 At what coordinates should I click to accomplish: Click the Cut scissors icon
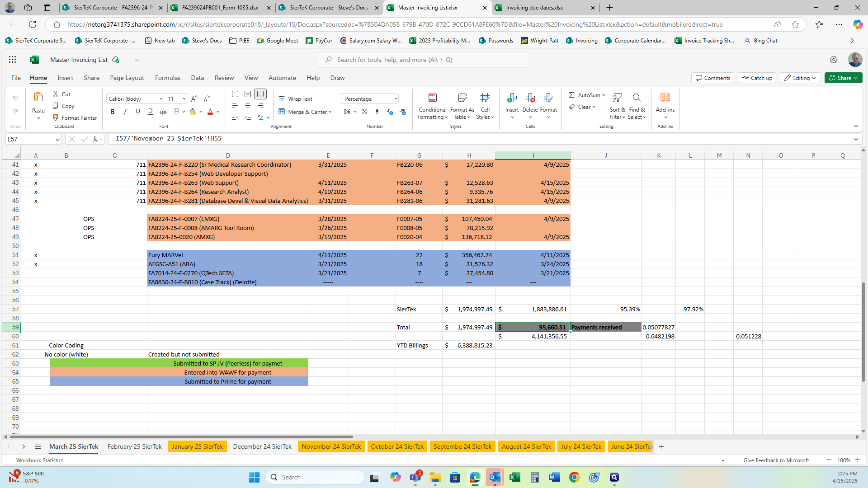tap(56, 94)
